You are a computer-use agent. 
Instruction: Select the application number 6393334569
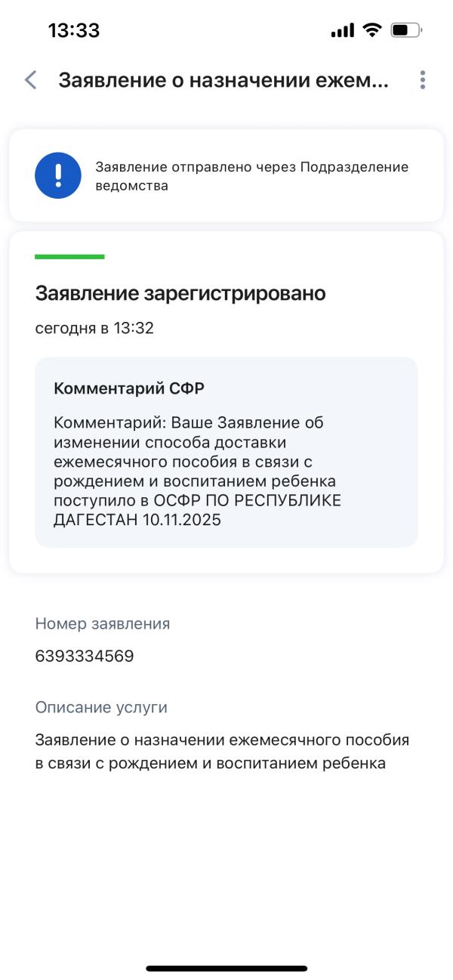click(85, 656)
